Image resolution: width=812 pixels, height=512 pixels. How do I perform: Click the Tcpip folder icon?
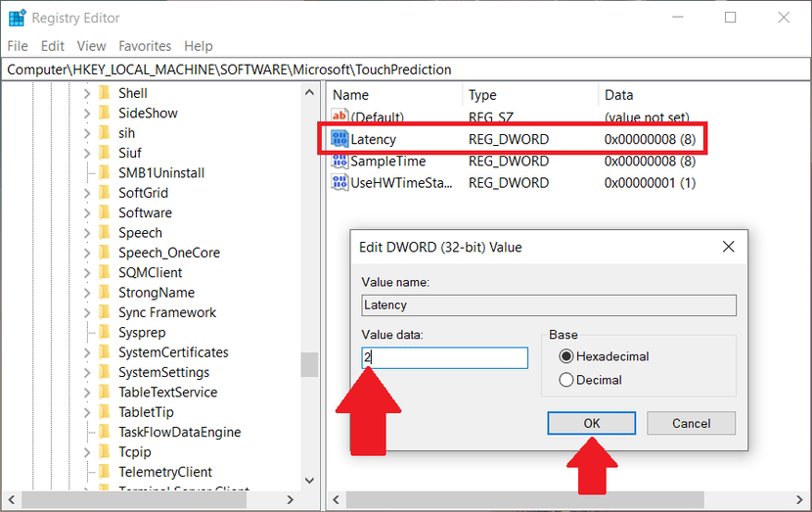(105, 452)
